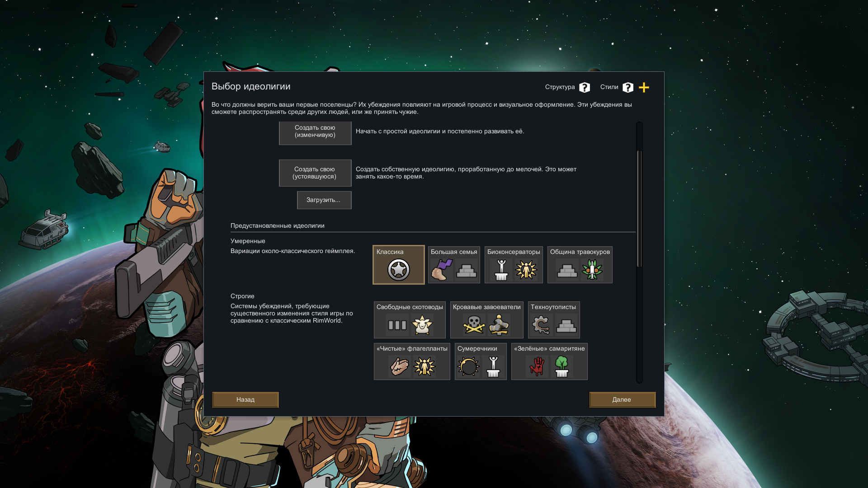The height and width of the screenshot is (488, 868).
Task: Click the sheep star icon in Свободные скотоводы
Action: pyautogui.click(x=422, y=325)
